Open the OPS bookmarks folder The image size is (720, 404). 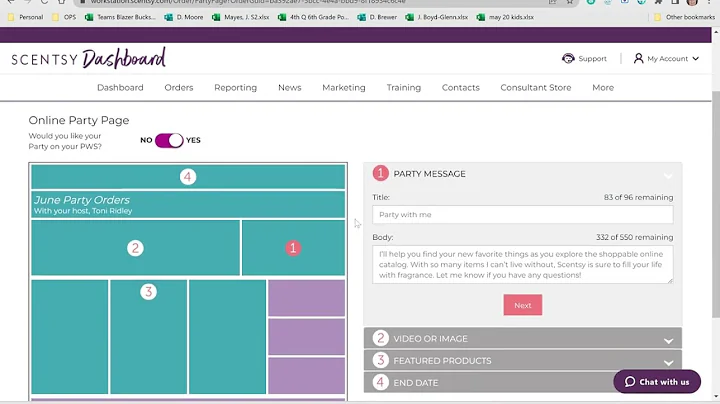click(x=64, y=17)
